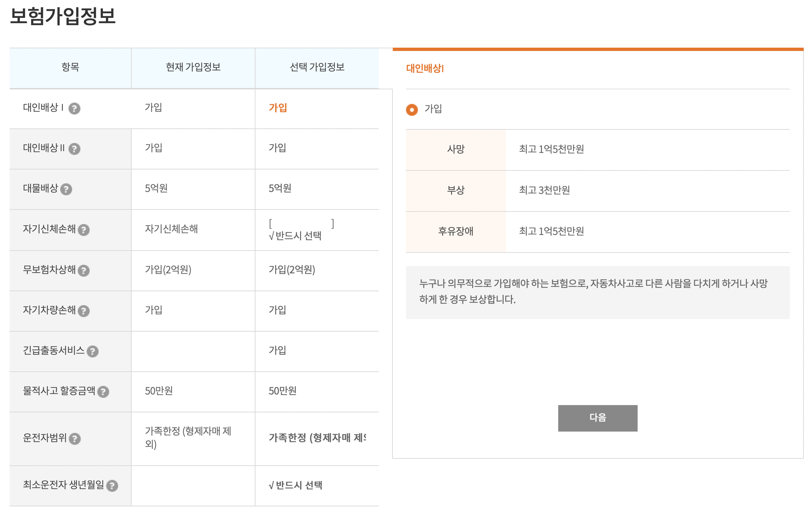This screenshot has width=812, height=511.
Task: Show help for 운전자범위
Action: pyautogui.click(x=74, y=439)
